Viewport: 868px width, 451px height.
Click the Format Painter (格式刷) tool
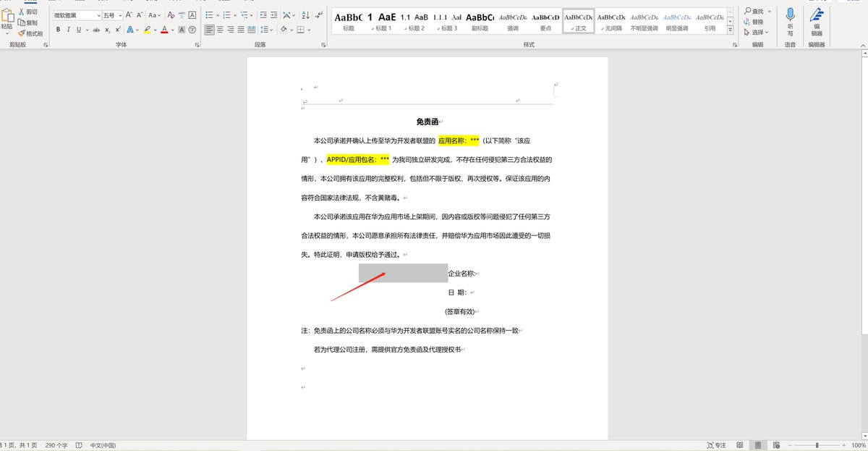(30, 33)
